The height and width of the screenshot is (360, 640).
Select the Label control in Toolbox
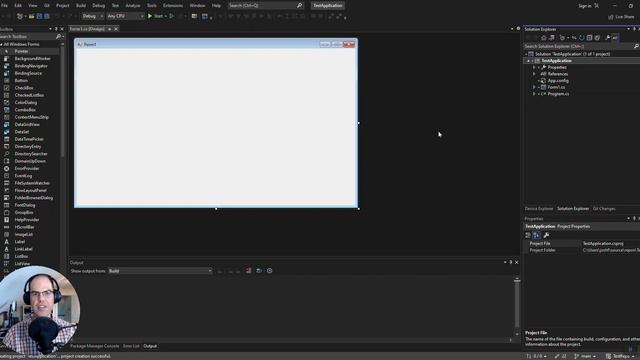pyautogui.click(x=20, y=242)
